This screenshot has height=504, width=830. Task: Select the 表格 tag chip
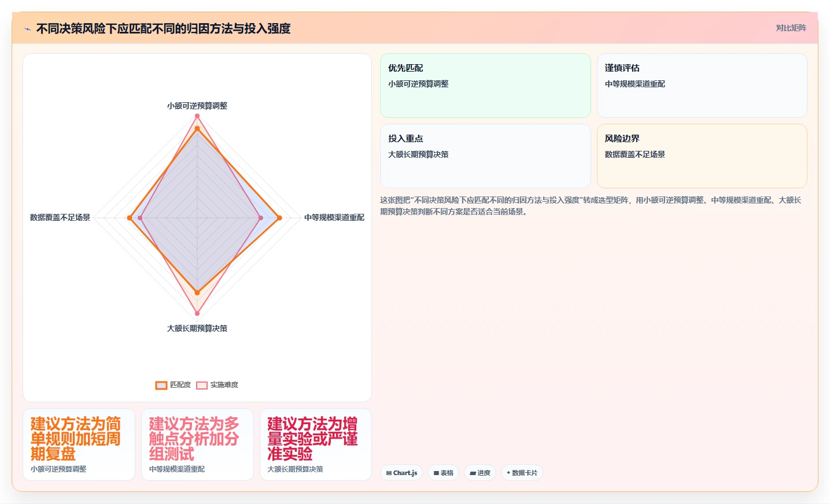pyautogui.click(x=444, y=473)
